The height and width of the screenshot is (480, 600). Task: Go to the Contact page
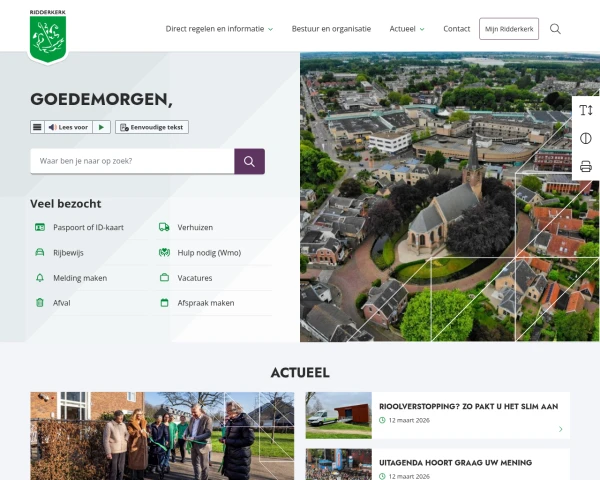456,29
